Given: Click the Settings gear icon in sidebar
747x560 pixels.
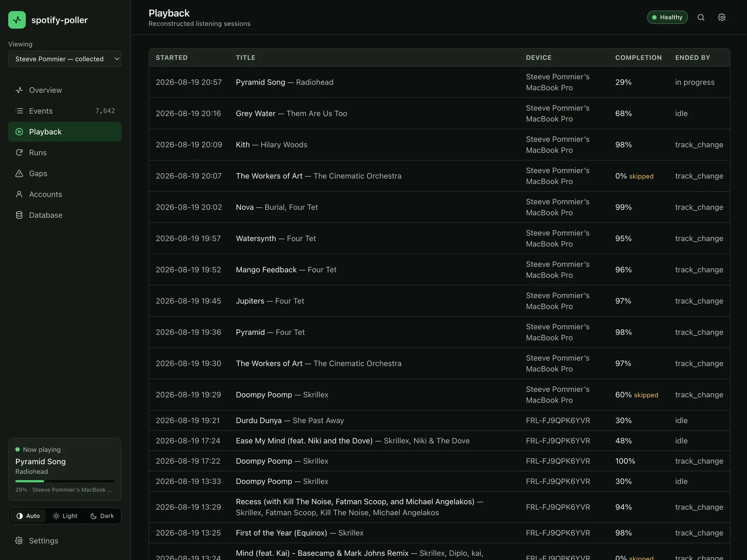Looking at the screenshot, I should click(19, 540).
